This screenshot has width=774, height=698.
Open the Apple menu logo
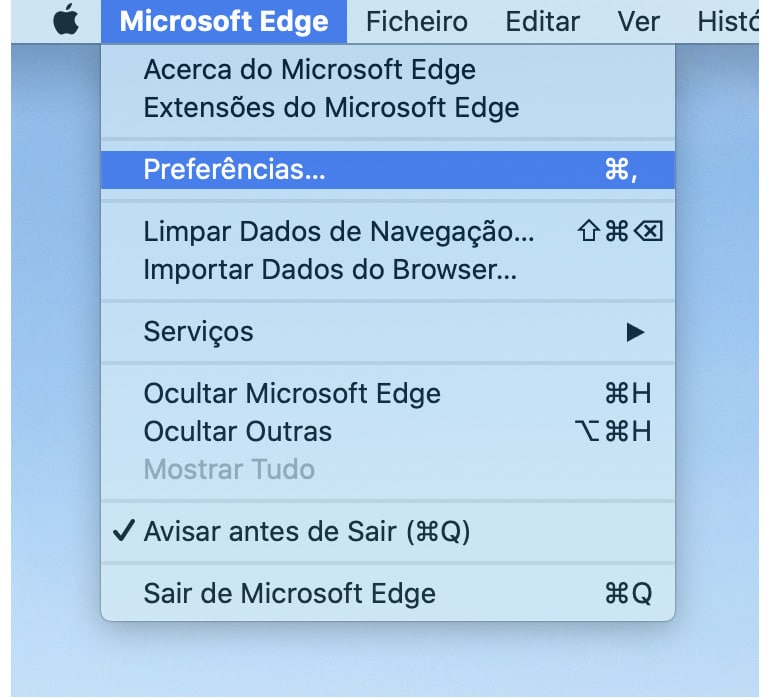pos(66,20)
